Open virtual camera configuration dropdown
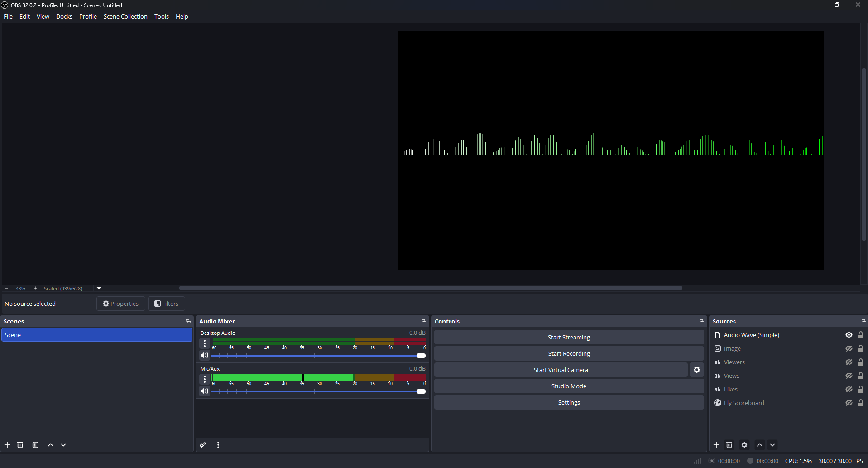The width and height of the screenshot is (868, 468). [x=696, y=370]
